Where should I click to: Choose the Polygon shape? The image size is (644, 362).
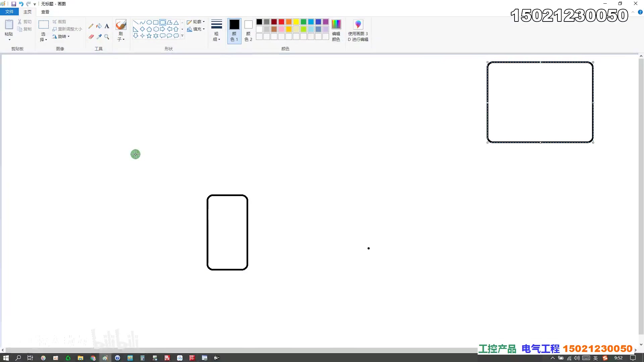[169, 22]
